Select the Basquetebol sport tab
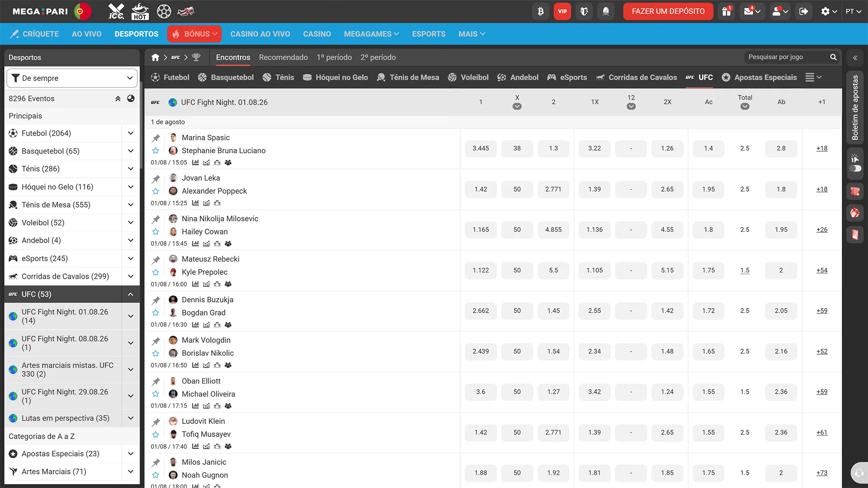This screenshot has width=868, height=488. 226,77
